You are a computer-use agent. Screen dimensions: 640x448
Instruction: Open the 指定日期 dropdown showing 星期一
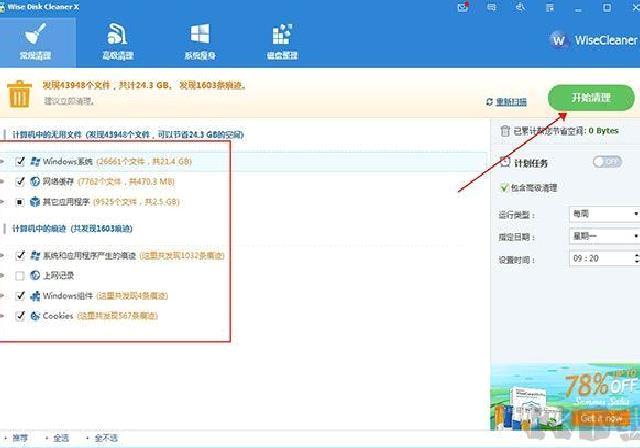604,236
